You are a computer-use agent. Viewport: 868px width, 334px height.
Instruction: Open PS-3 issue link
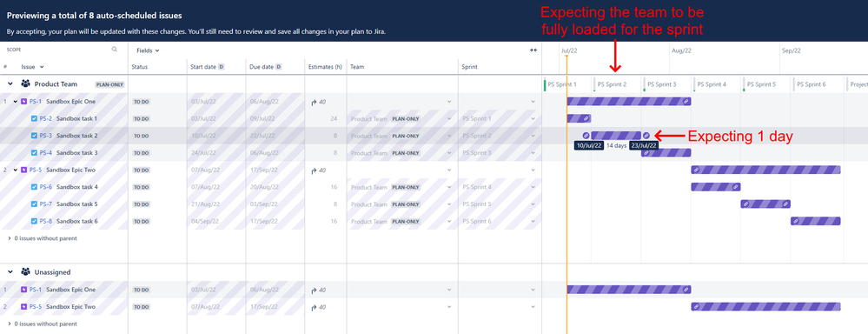(45, 136)
